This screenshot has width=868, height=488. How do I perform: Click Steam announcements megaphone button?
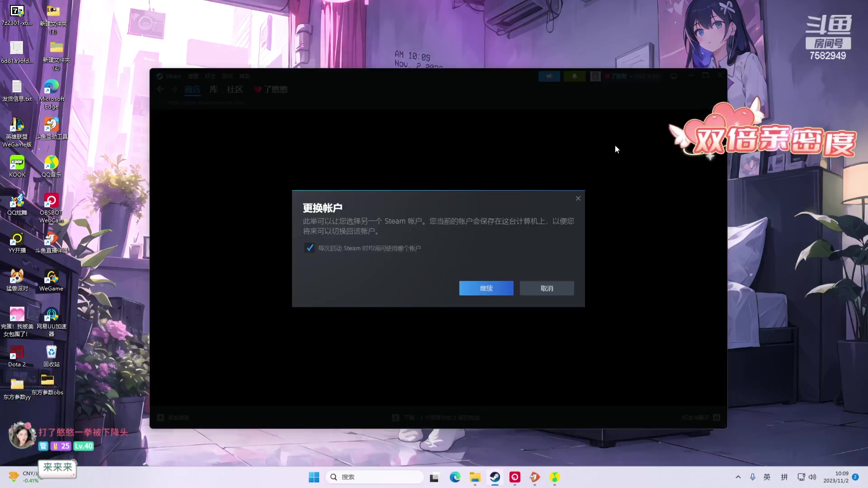549,76
